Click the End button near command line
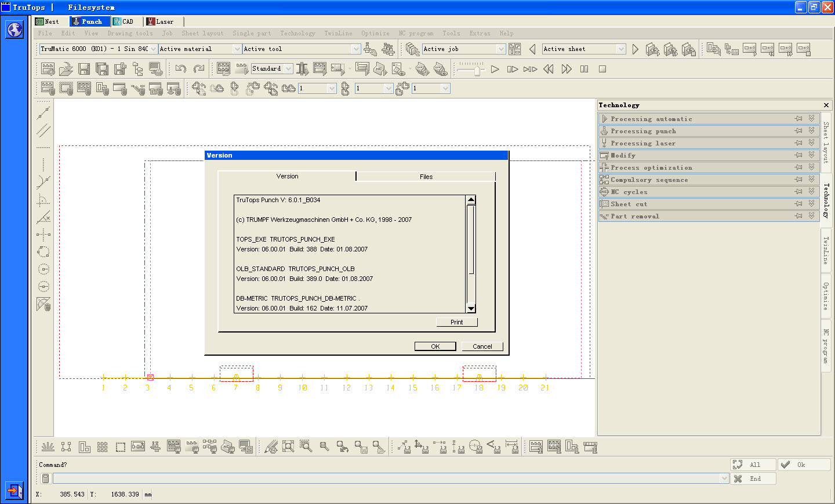This screenshot has width=835, height=504. click(753, 479)
